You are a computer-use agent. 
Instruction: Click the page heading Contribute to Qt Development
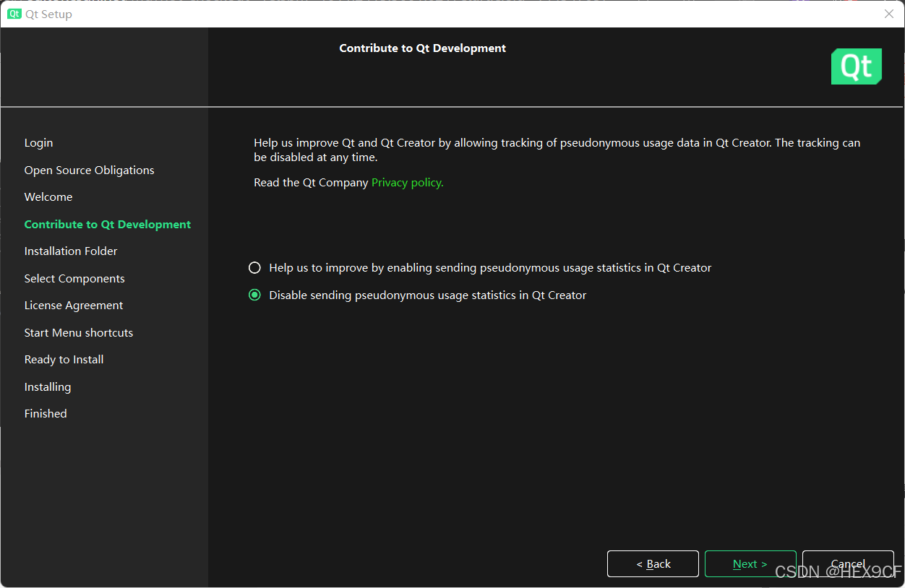pyautogui.click(x=423, y=48)
